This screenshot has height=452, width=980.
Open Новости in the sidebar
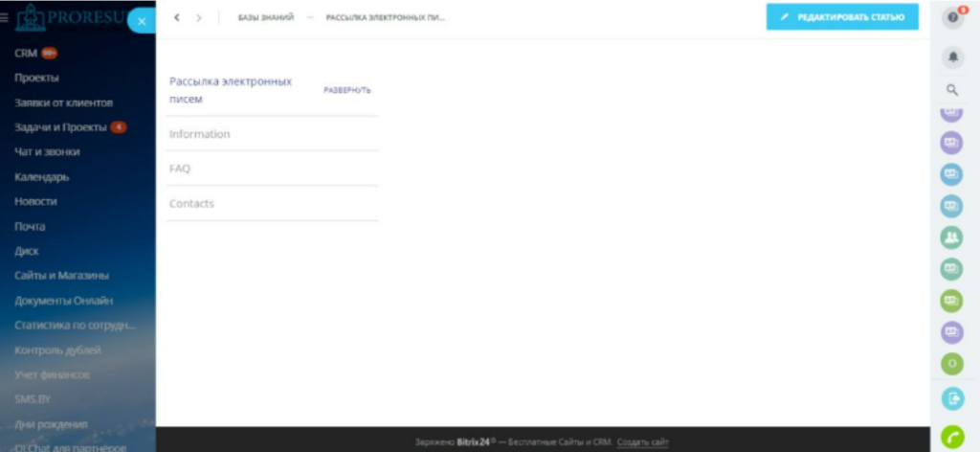[35, 201]
